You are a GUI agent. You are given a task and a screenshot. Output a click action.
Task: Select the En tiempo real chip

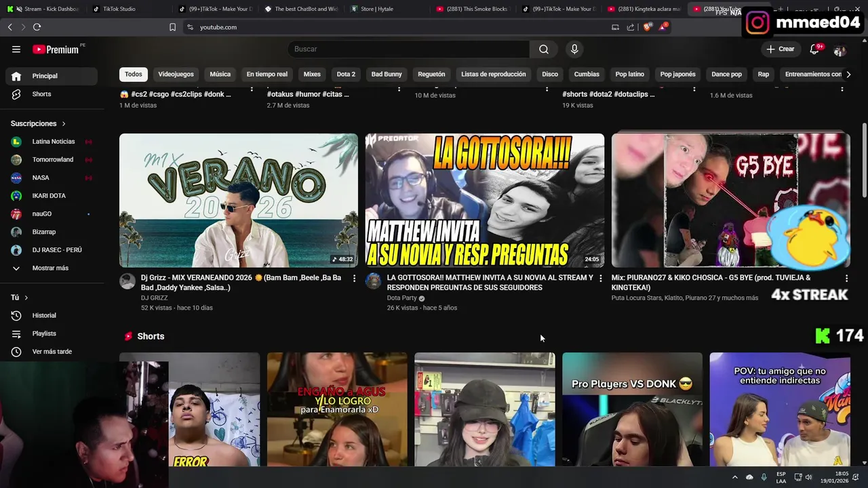[x=267, y=74]
